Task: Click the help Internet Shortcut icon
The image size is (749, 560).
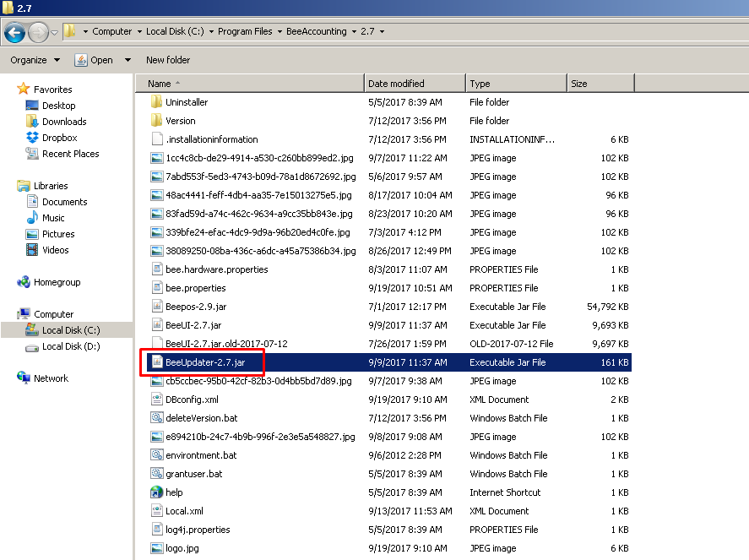Action: pyautogui.click(x=157, y=492)
